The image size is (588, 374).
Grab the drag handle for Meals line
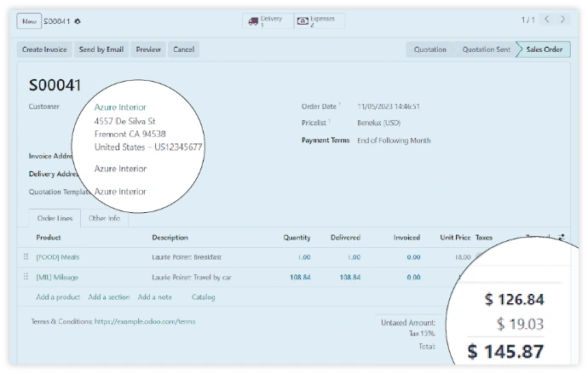click(26, 256)
